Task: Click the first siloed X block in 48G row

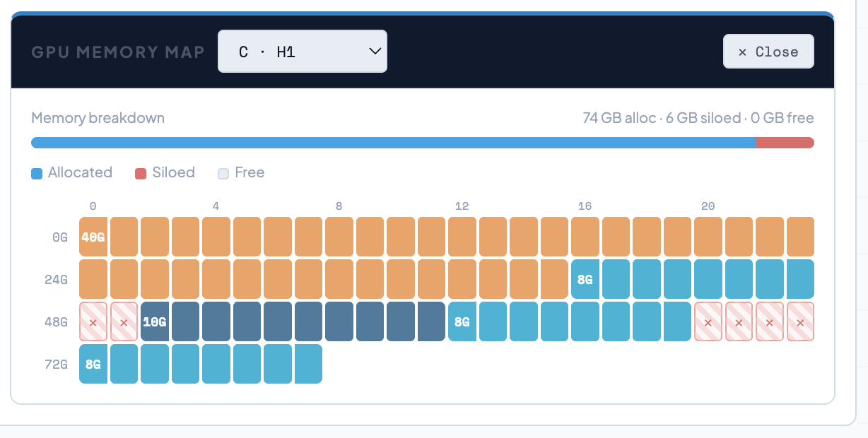Action: click(x=93, y=322)
